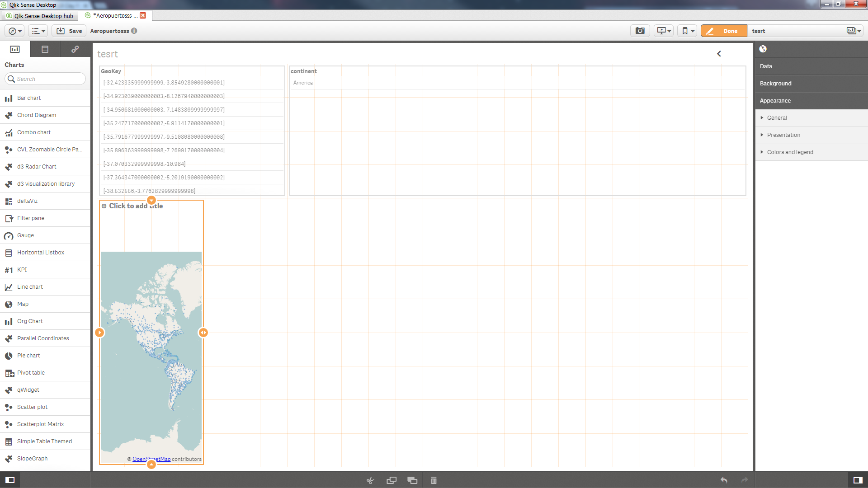Select the KPI chart icon
Screen dimensions: 868x488
[9, 269]
